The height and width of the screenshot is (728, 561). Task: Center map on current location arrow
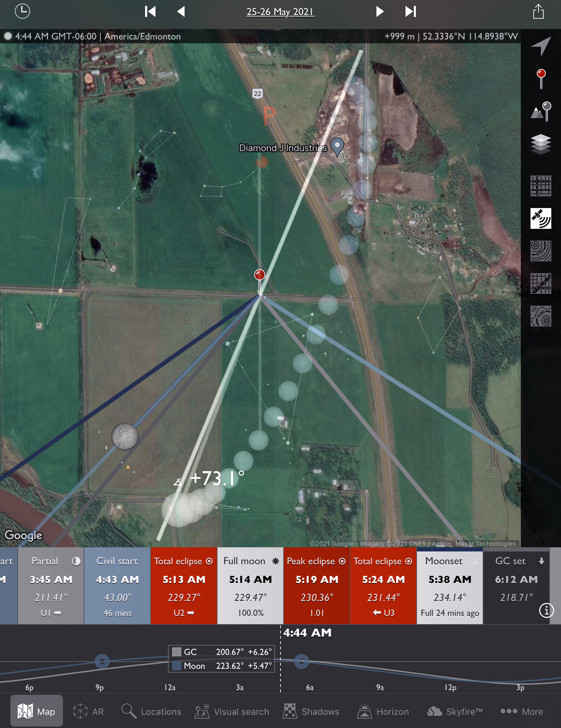pos(541,46)
